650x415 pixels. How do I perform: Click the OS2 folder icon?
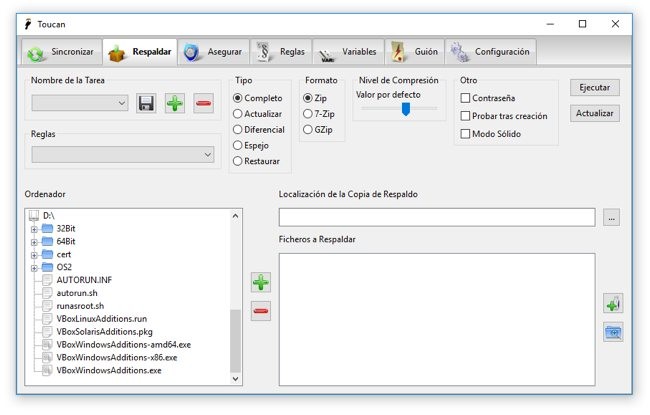(x=48, y=267)
